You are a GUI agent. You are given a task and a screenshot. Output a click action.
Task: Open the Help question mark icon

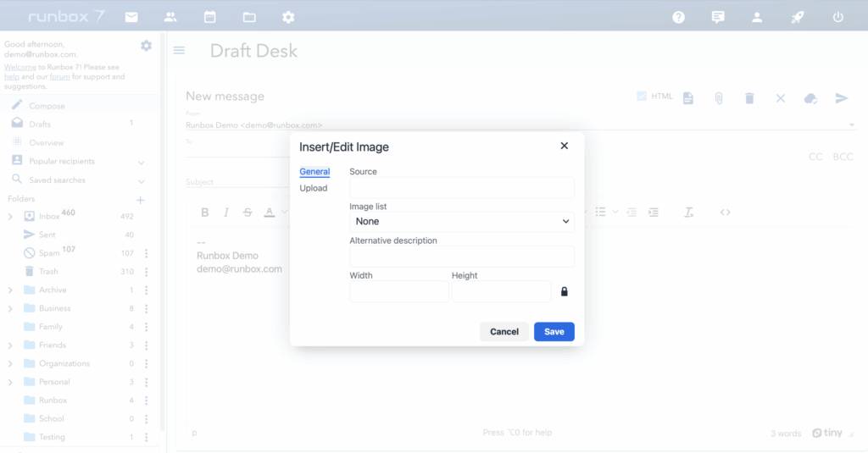[x=679, y=17]
